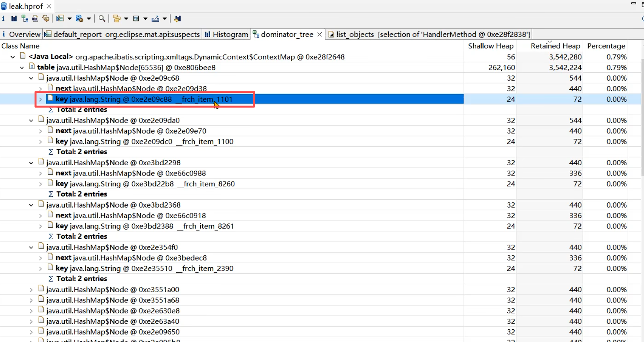Image resolution: width=644 pixels, height=342 pixels.
Task: Expand HashMap$Node @ 0xe2e630e8
Action: tap(31, 311)
